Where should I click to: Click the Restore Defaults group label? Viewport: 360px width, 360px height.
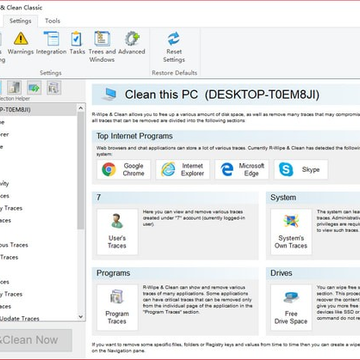(174, 73)
